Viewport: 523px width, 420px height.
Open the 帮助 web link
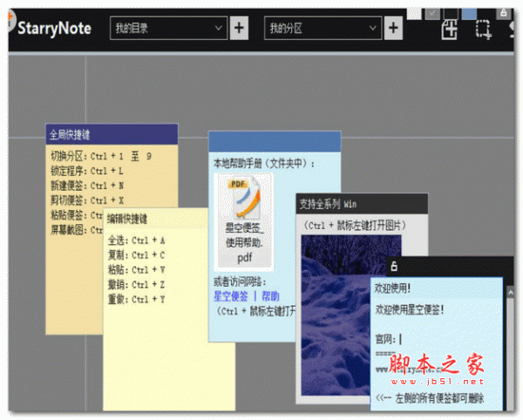(x=270, y=296)
